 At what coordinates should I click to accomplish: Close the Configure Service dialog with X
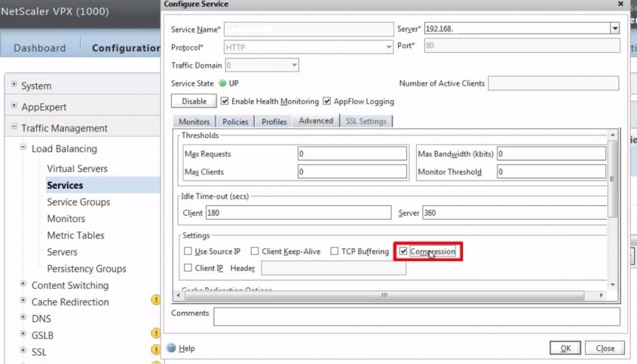(620, 4)
